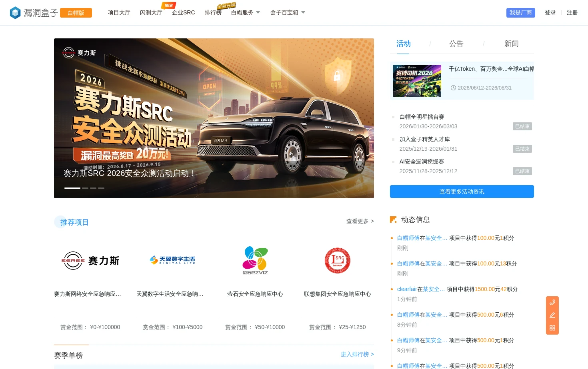Viewport: 588px width, 369px height.
Task: Open 萤石安全应急响应中心 project name
Action: point(255,294)
